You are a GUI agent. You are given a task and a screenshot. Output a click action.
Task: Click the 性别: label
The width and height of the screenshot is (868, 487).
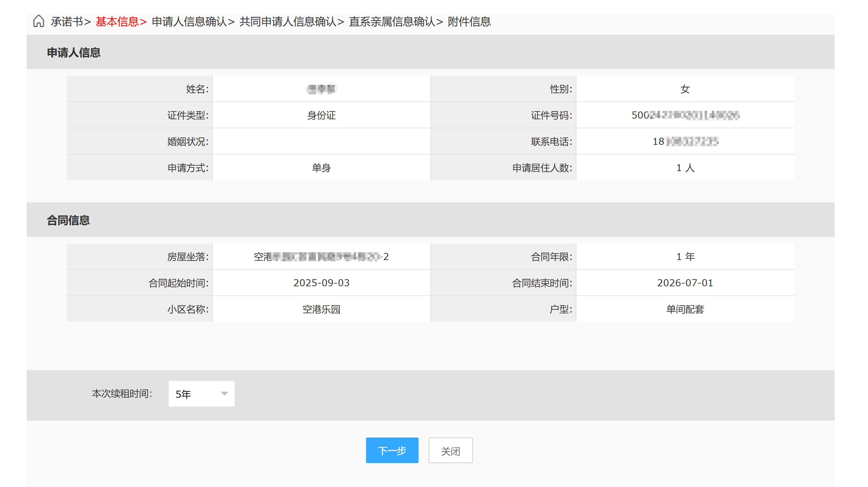click(x=561, y=89)
